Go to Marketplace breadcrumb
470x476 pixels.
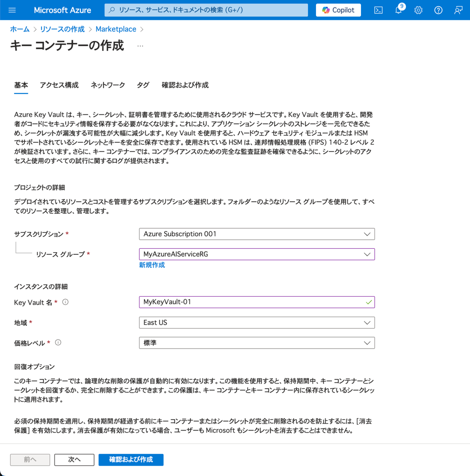click(116, 29)
